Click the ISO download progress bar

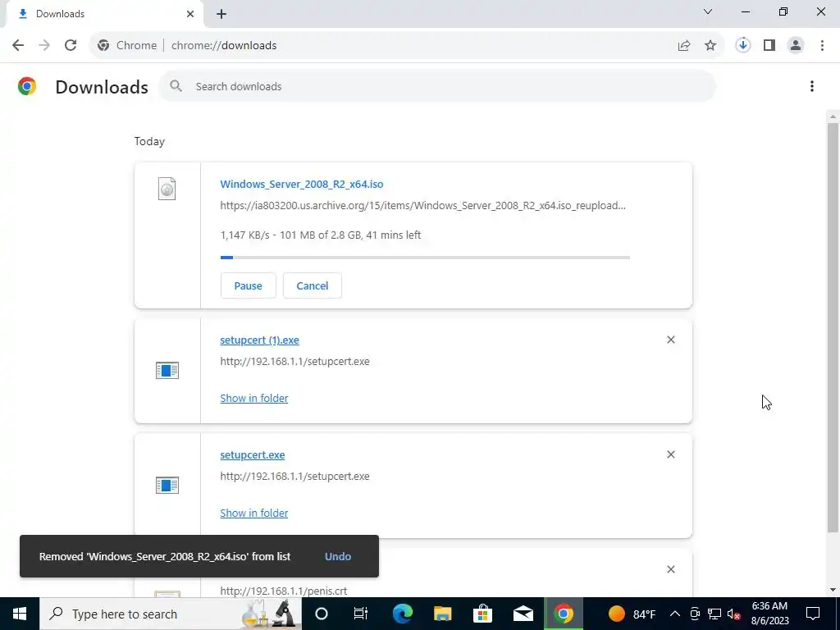coord(425,258)
